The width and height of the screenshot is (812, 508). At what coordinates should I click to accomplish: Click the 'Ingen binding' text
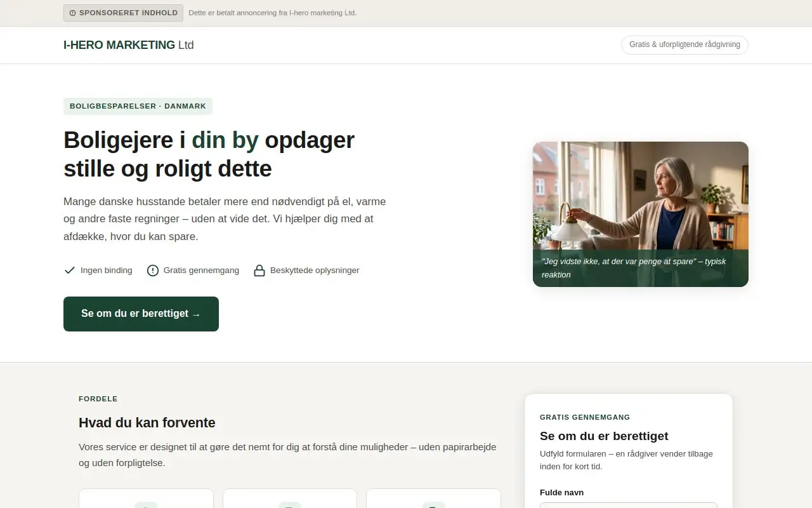click(107, 271)
